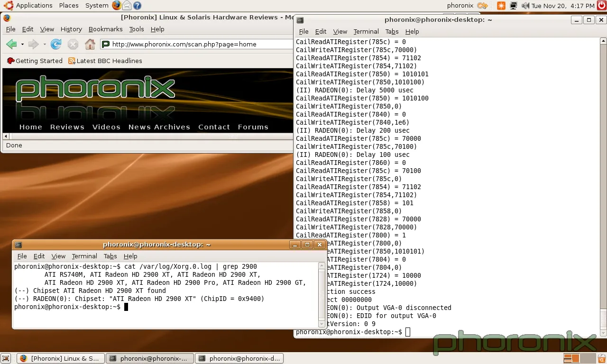Open the Ubuntu Applications menu
The width and height of the screenshot is (607, 364).
(x=28, y=6)
